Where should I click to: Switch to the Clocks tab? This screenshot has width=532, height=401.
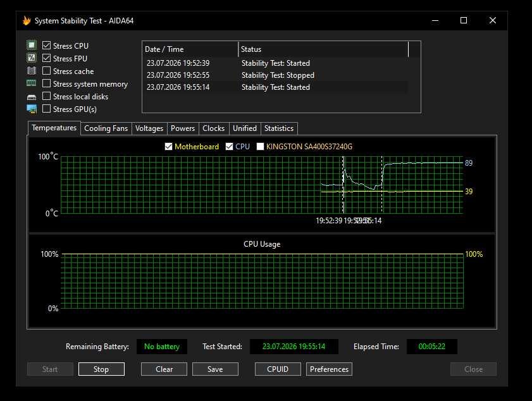pyautogui.click(x=214, y=128)
